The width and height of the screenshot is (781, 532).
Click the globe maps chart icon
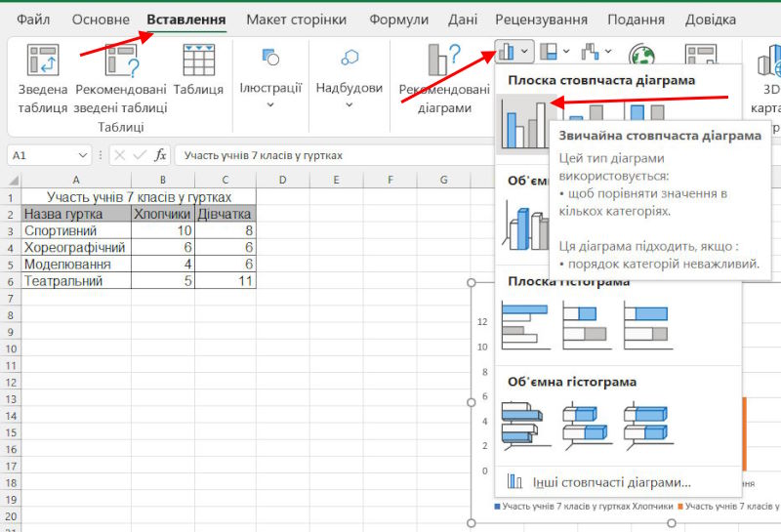click(640, 57)
